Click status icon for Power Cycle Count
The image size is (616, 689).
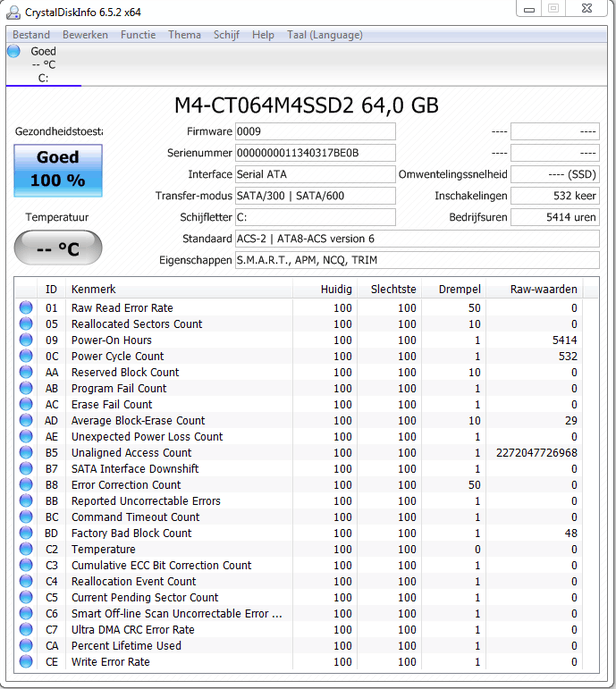26,356
